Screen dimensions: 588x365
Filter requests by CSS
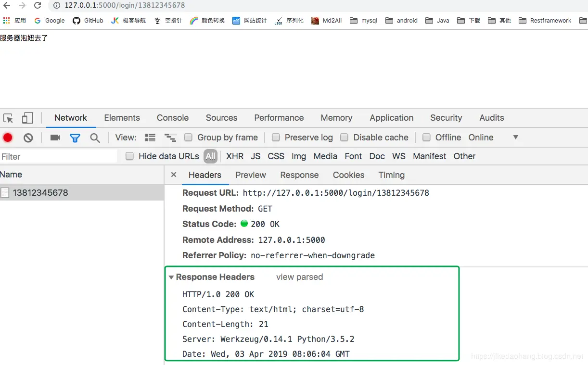pos(276,156)
